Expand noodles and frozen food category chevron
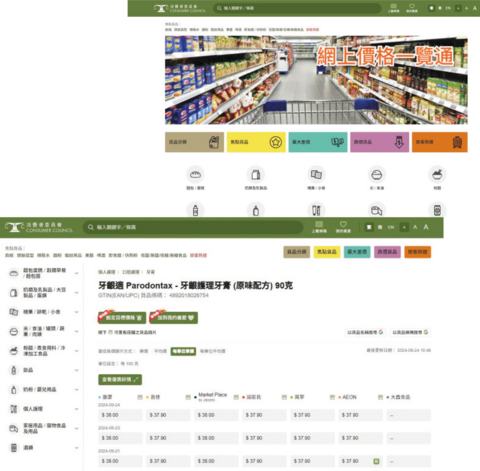This screenshot has width=480, height=471. [77, 351]
